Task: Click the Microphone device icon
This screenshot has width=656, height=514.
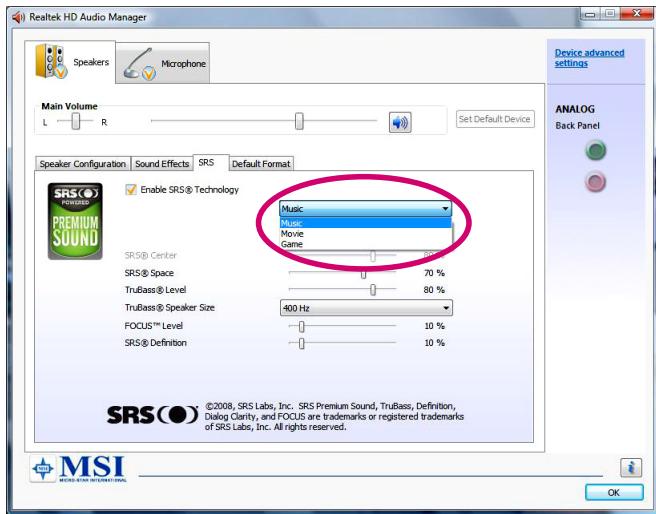Action: [x=140, y=64]
